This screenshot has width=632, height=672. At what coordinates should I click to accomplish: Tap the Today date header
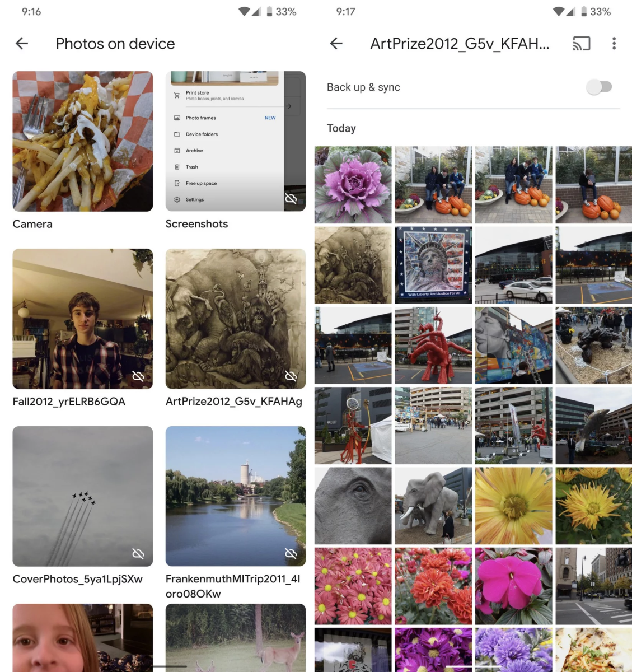coord(341,128)
